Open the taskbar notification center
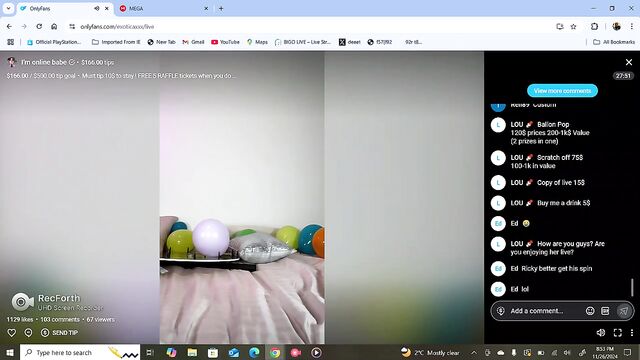This screenshot has height=360, width=640. click(x=627, y=352)
